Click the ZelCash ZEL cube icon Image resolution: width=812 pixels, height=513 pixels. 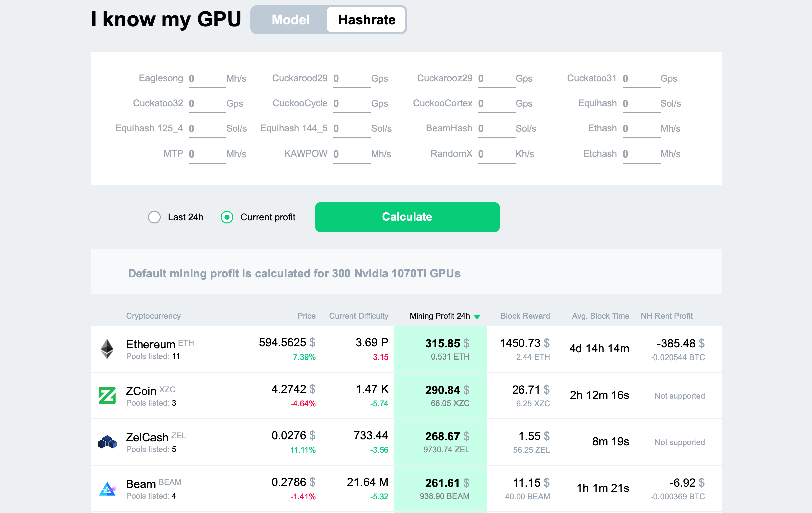click(106, 444)
